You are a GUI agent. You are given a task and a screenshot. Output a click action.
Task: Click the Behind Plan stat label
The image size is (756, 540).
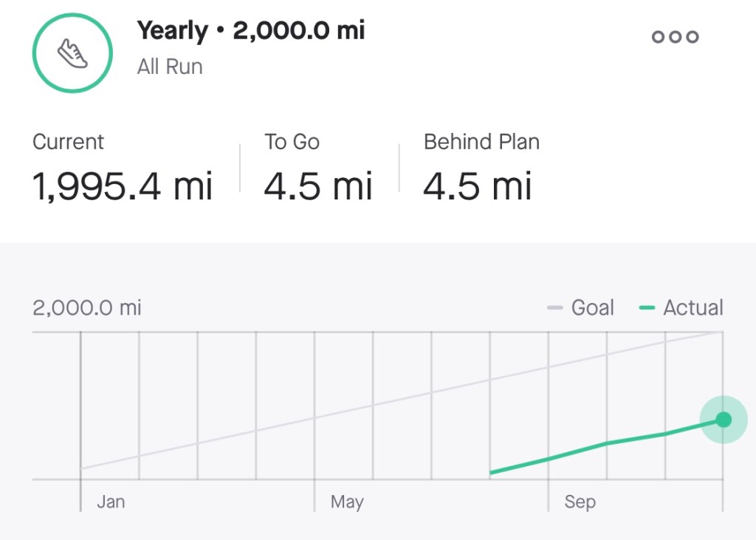pyautogui.click(x=481, y=142)
